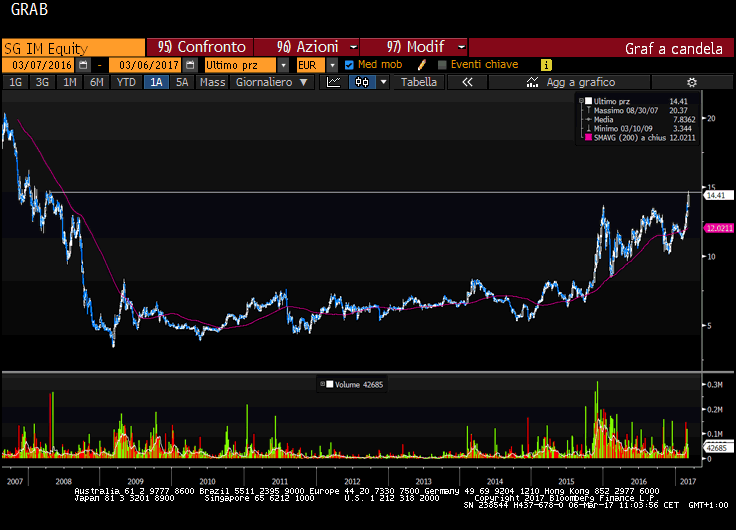
Task: Select the line chart type icon
Action: [x=334, y=83]
